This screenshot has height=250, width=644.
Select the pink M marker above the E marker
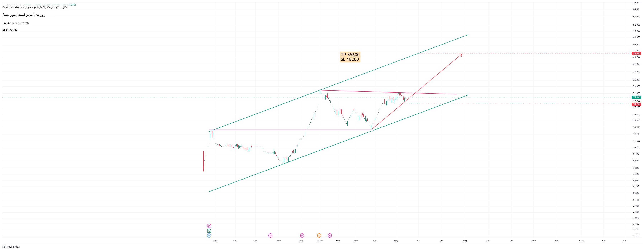point(209,226)
